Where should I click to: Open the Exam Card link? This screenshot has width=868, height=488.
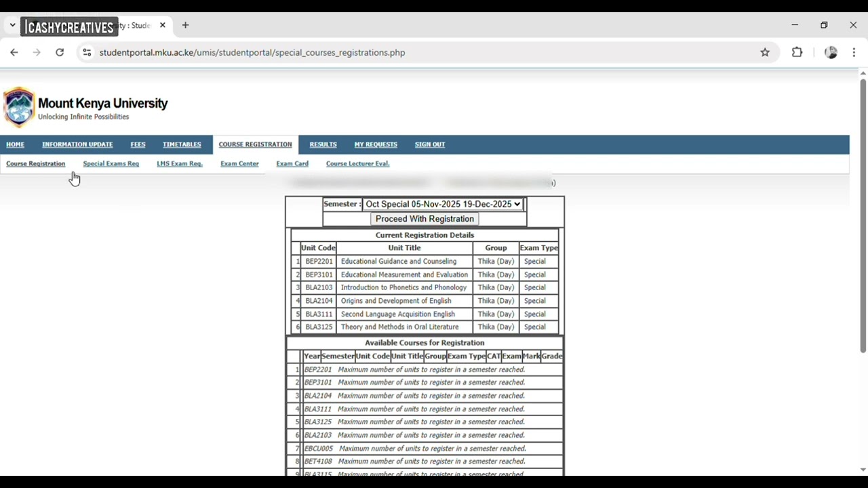292,163
